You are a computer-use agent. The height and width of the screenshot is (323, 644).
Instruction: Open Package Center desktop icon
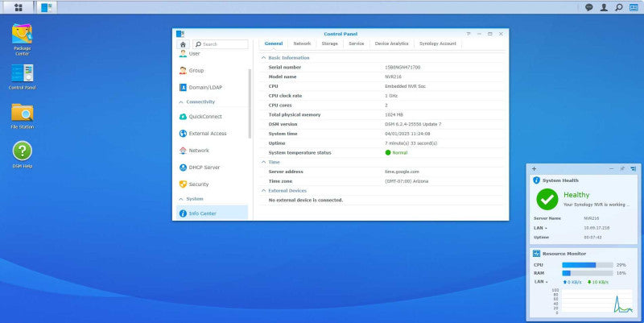(23, 39)
